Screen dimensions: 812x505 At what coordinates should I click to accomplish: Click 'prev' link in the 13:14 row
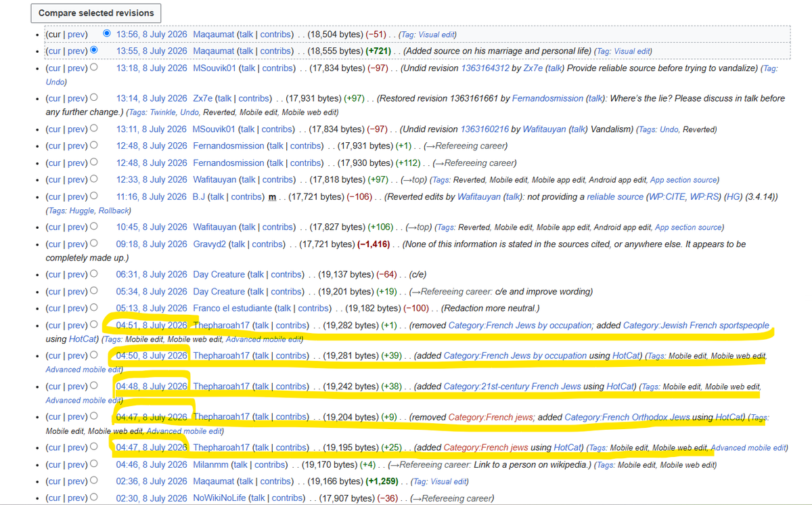pos(76,98)
